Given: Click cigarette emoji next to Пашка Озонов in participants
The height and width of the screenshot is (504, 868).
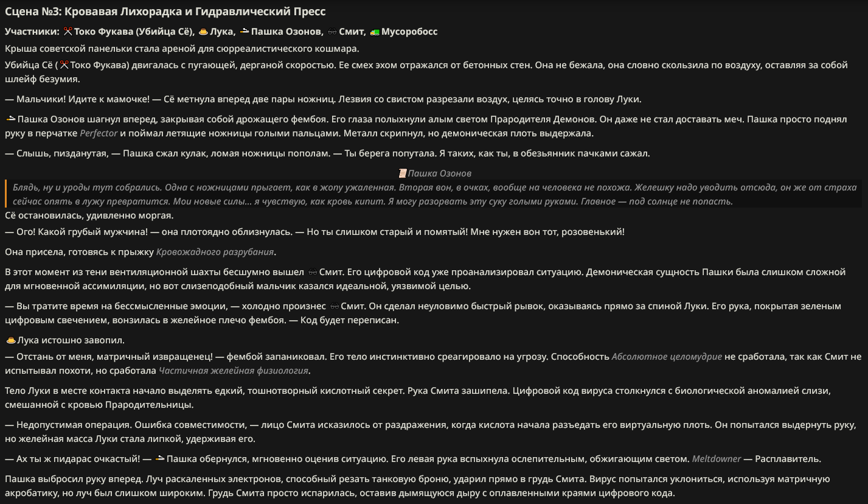Looking at the screenshot, I should click(x=244, y=32).
